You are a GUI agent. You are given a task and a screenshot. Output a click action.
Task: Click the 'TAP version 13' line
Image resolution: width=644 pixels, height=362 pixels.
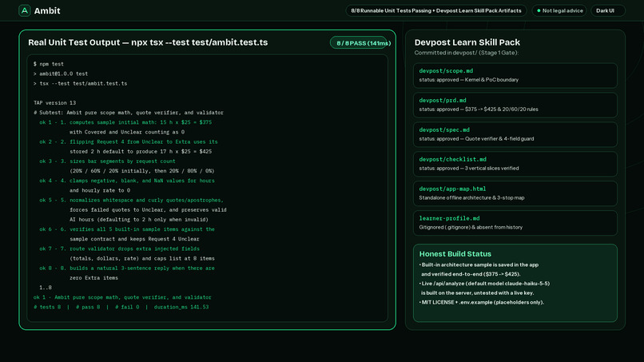click(54, 103)
